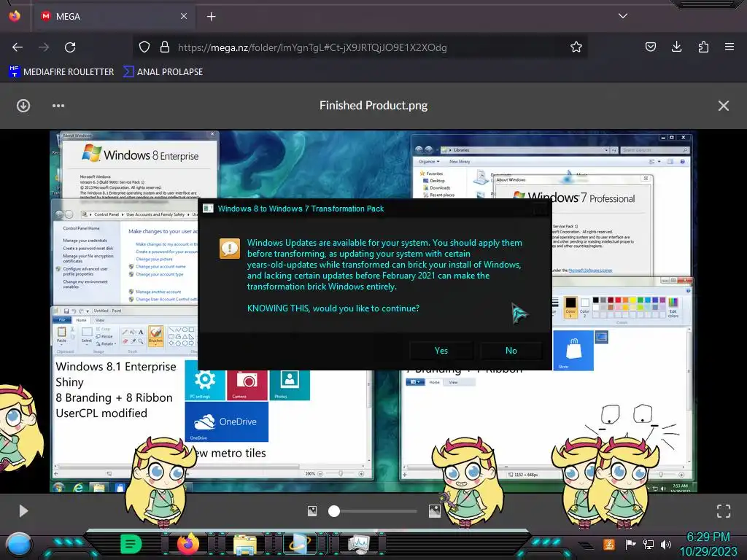747x560 pixels.
Task: Bookmark this page with the star
Action: pyautogui.click(x=576, y=47)
